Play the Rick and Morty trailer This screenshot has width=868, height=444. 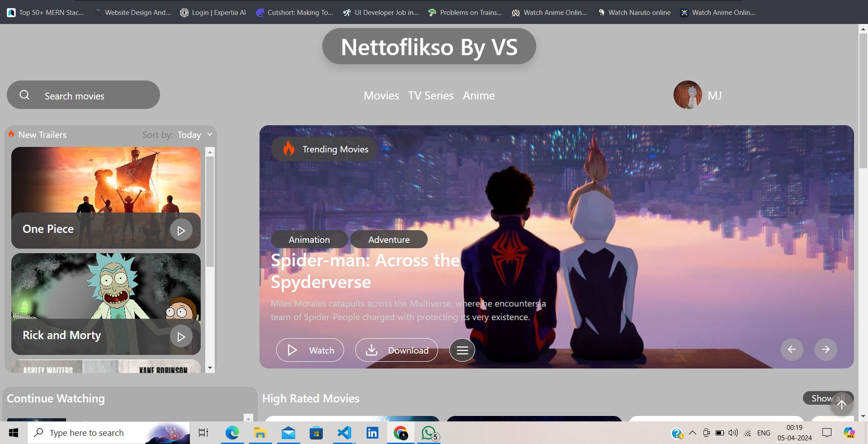point(181,336)
